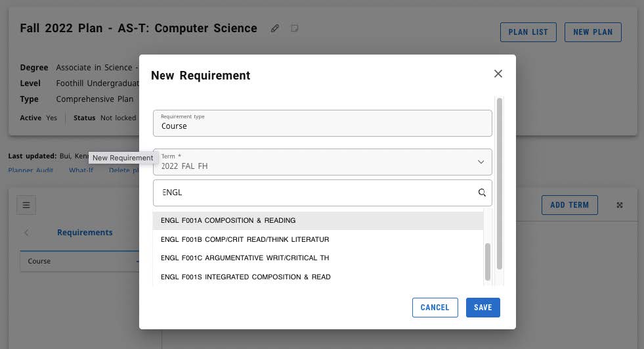Click the Save button
This screenshot has width=644, height=349.
[483, 308]
